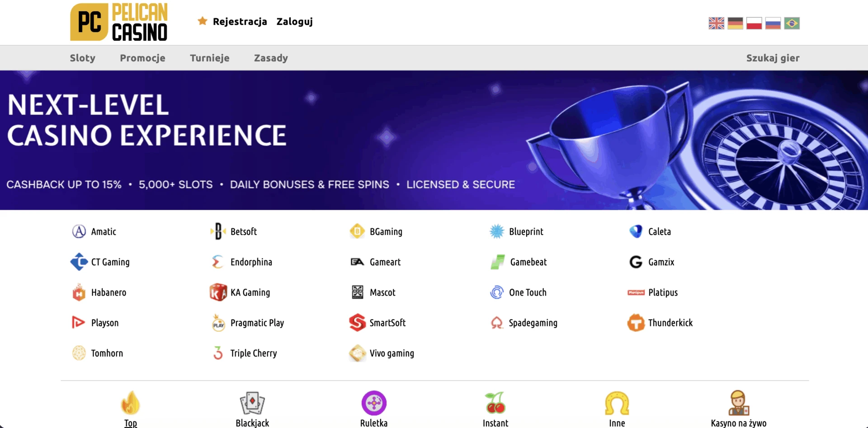The image size is (868, 428).
Task: Open the Ruletka roulette icon
Action: click(374, 403)
